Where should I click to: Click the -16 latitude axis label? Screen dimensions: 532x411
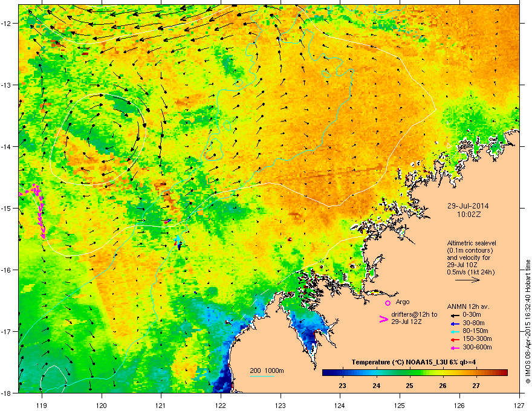coord(7,270)
